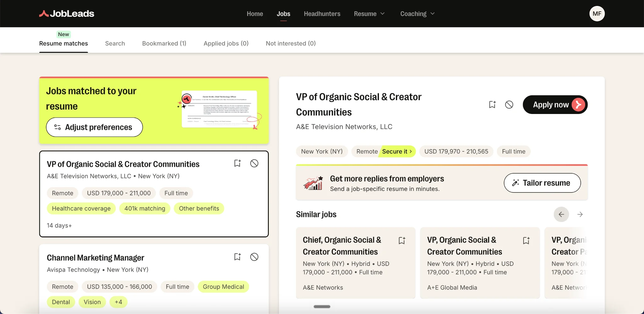Open the Jobs section
Screen dimensions: 644x314
(x=283, y=14)
